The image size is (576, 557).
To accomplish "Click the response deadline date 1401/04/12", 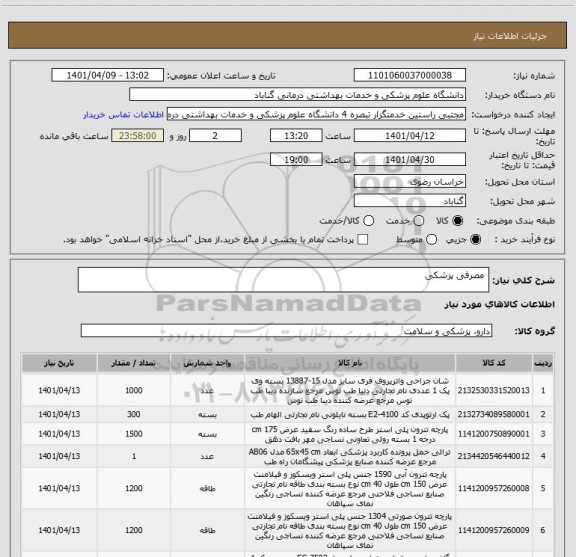I will point(410,136).
